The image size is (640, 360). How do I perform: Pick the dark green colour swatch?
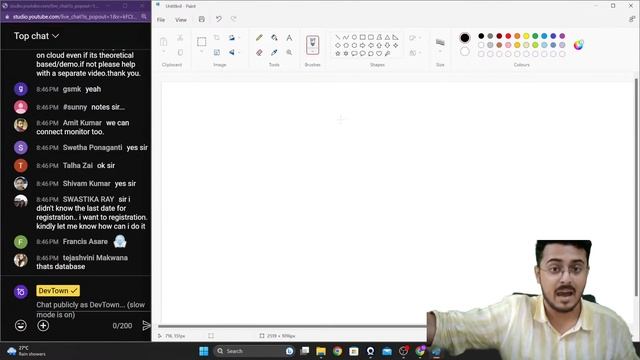tap(535, 36)
